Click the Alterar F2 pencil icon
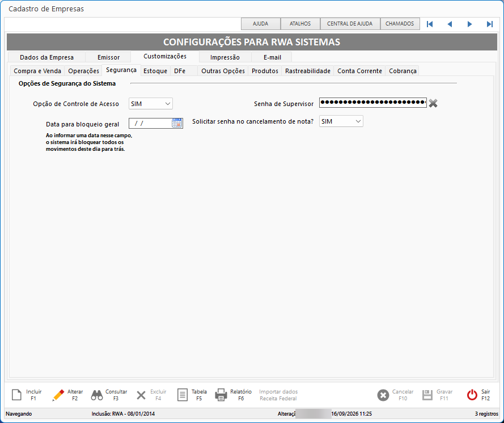504x423 pixels. pos(58,395)
